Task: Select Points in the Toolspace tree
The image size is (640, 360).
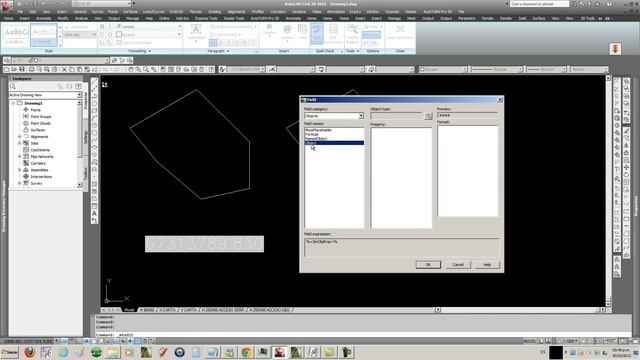Action: (x=36, y=110)
